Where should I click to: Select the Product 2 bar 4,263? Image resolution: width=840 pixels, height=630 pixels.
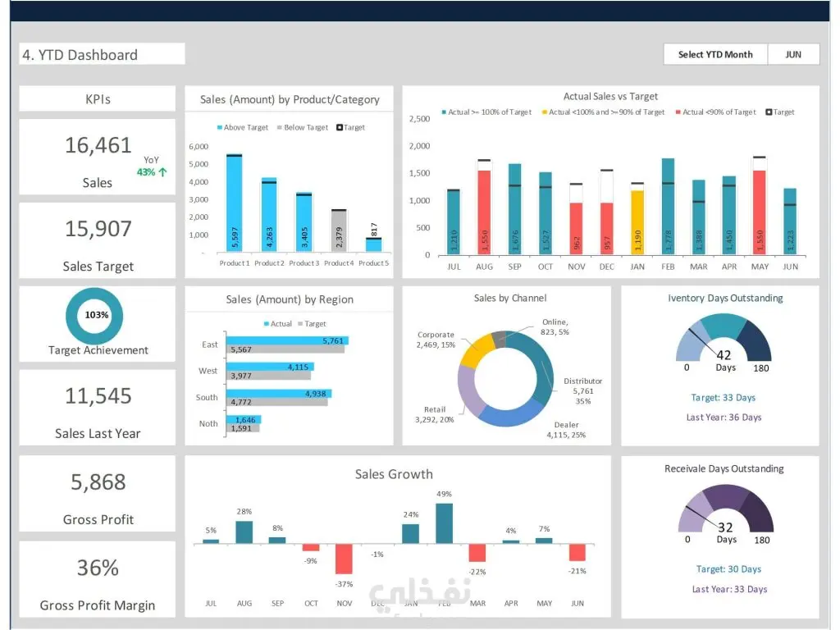(x=269, y=214)
